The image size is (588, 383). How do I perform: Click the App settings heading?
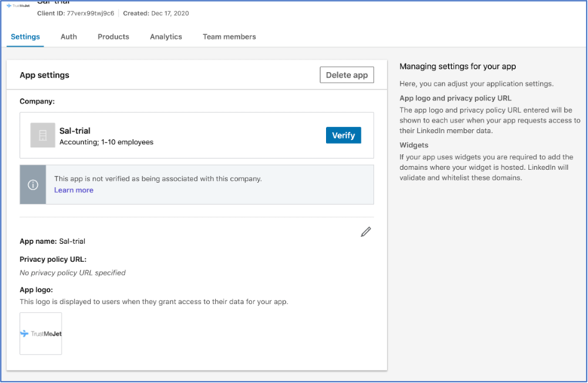click(x=44, y=75)
